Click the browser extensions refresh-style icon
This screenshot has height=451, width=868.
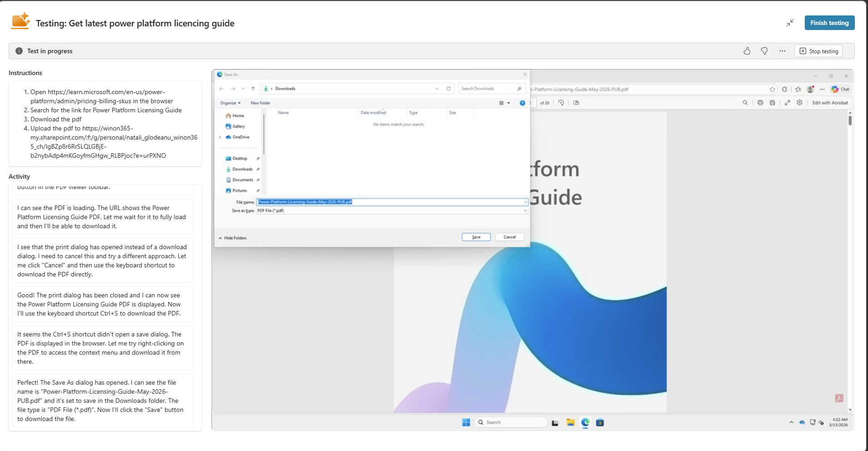pos(784,89)
